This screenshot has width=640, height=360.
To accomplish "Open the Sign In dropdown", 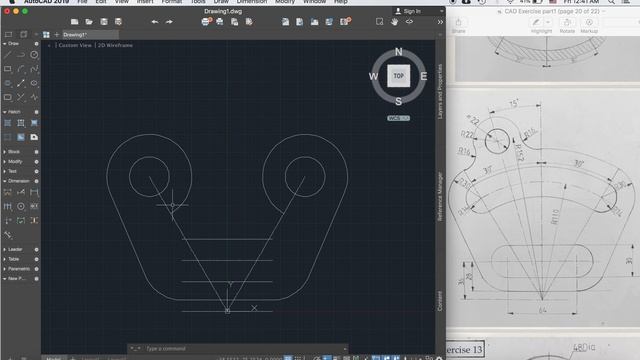I will (x=418, y=11).
